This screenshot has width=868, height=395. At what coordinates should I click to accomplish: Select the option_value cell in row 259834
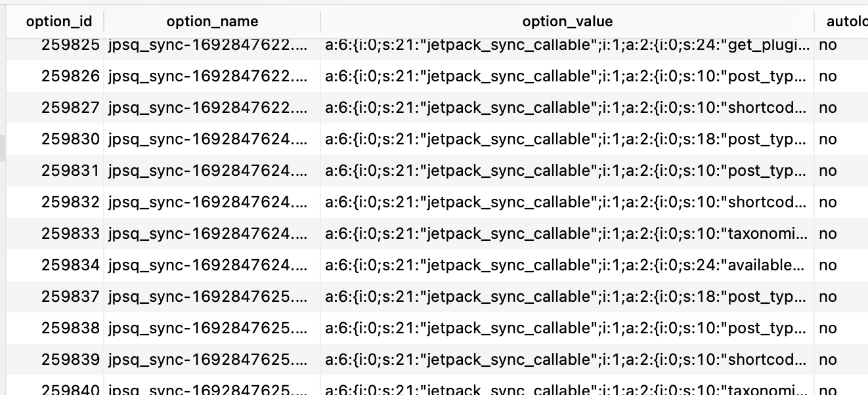tap(567, 265)
